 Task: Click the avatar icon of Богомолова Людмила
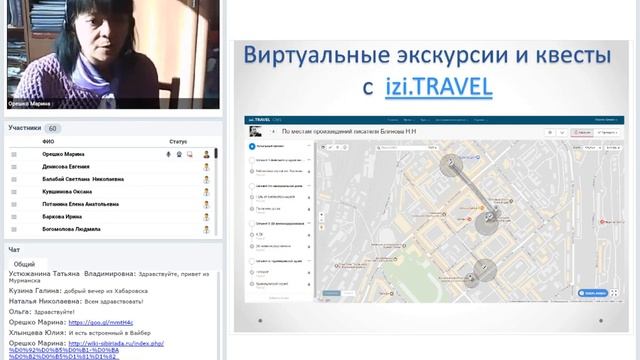207,229
